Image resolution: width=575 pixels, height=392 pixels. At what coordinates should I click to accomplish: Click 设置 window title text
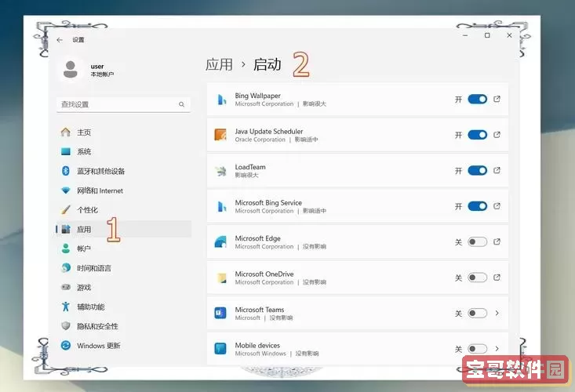(78, 40)
